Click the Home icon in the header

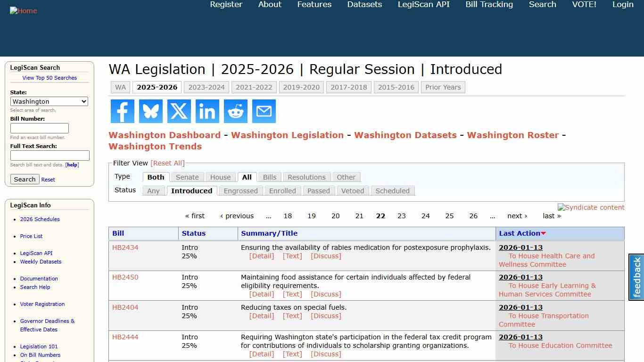pyautogui.click(x=23, y=10)
